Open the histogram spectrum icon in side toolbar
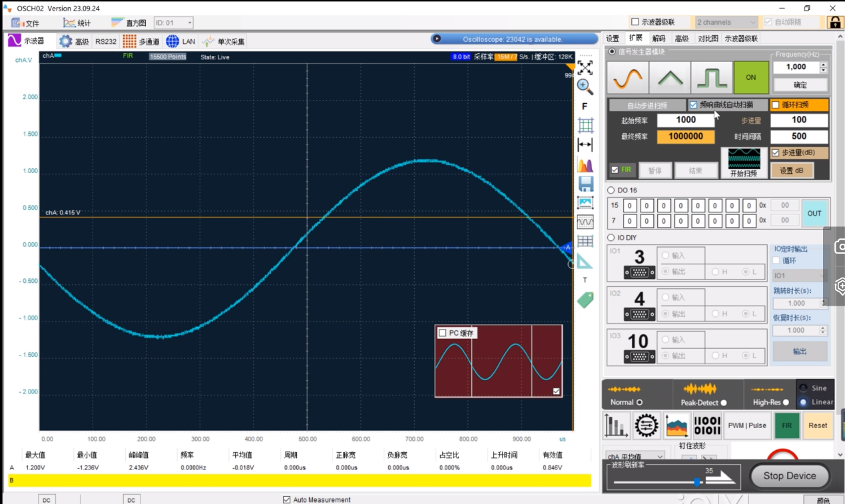Viewport: 845px width, 504px height. pos(585,164)
